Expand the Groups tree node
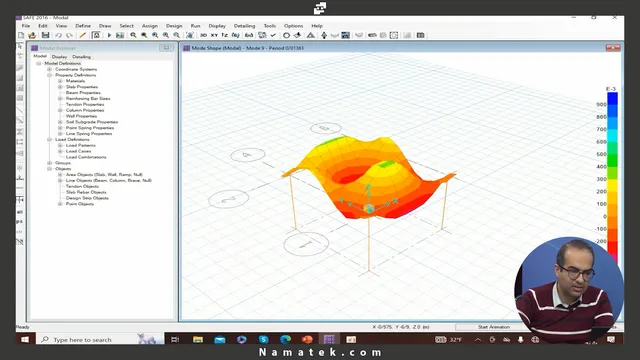 (x=49, y=163)
